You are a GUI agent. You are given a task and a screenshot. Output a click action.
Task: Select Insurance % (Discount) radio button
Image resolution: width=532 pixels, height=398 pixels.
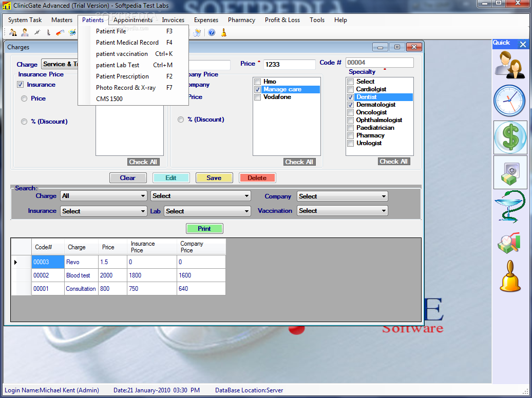coord(24,122)
